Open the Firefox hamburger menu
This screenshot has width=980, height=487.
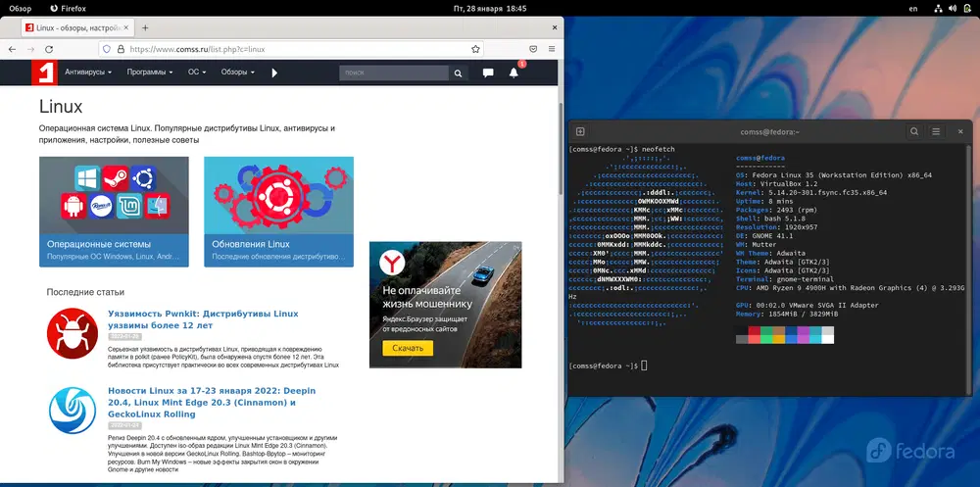pos(551,49)
